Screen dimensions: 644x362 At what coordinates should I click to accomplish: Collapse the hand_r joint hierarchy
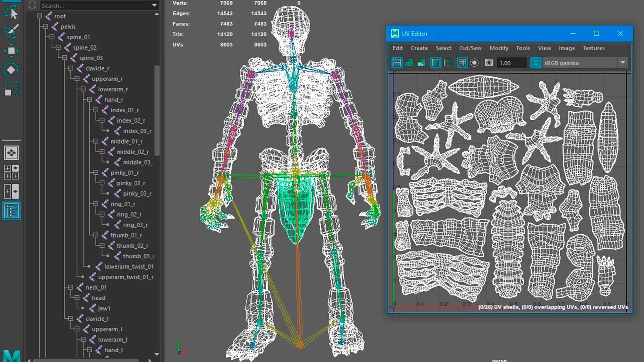point(90,100)
